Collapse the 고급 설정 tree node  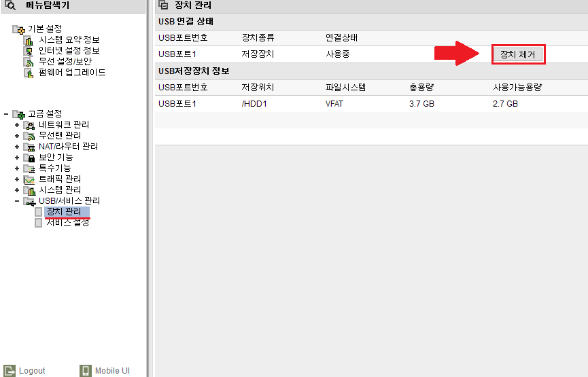(x=5, y=114)
